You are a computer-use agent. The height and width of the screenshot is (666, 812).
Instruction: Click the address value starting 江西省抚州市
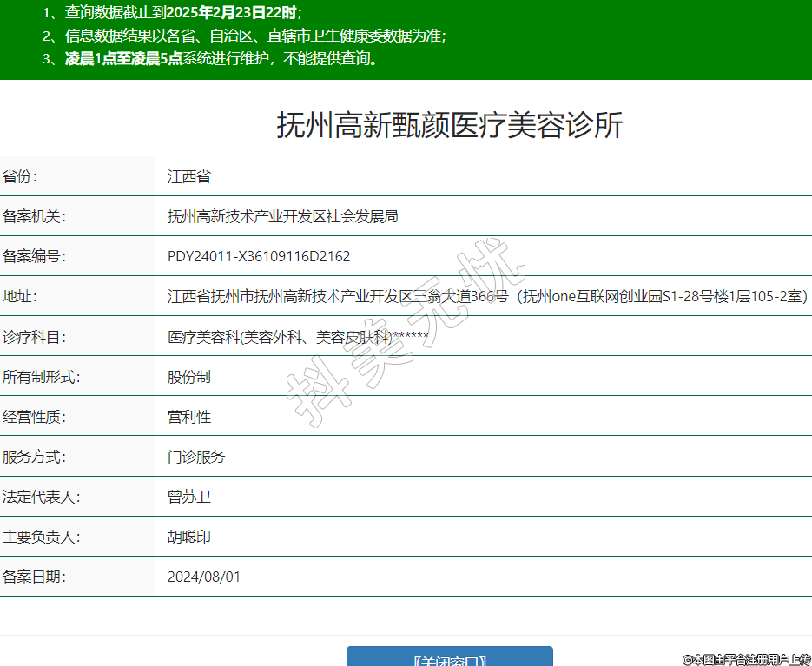click(x=486, y=297)
